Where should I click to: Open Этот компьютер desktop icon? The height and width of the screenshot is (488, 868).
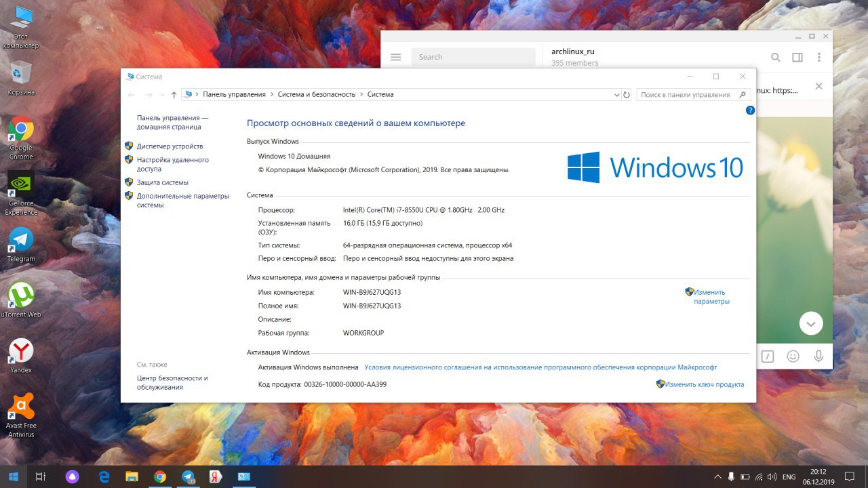(x=21, y=27)
